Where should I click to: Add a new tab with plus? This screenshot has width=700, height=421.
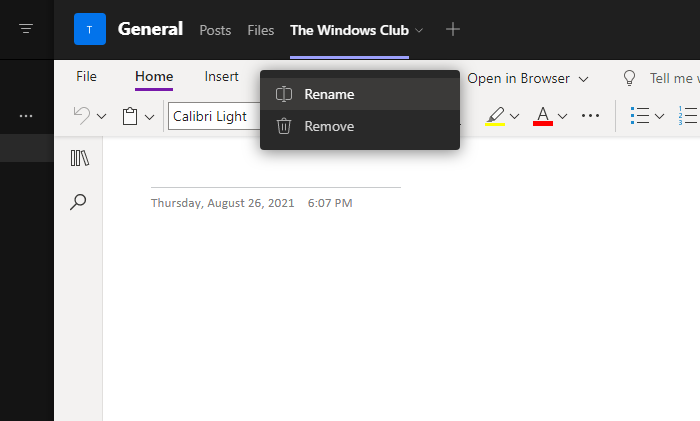pyautogui.click(x=453, y=29)
